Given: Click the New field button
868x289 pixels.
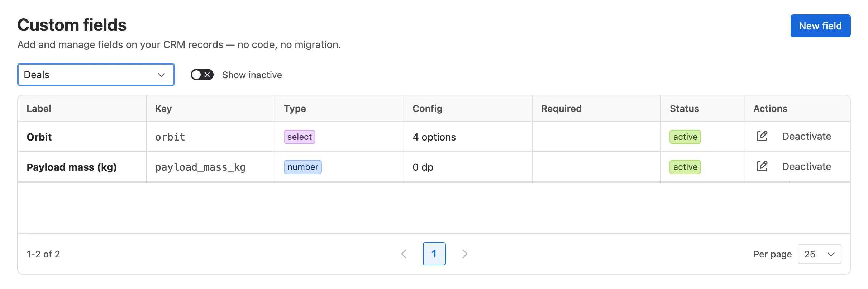Looking at the screenshot, I should point(820,26).
